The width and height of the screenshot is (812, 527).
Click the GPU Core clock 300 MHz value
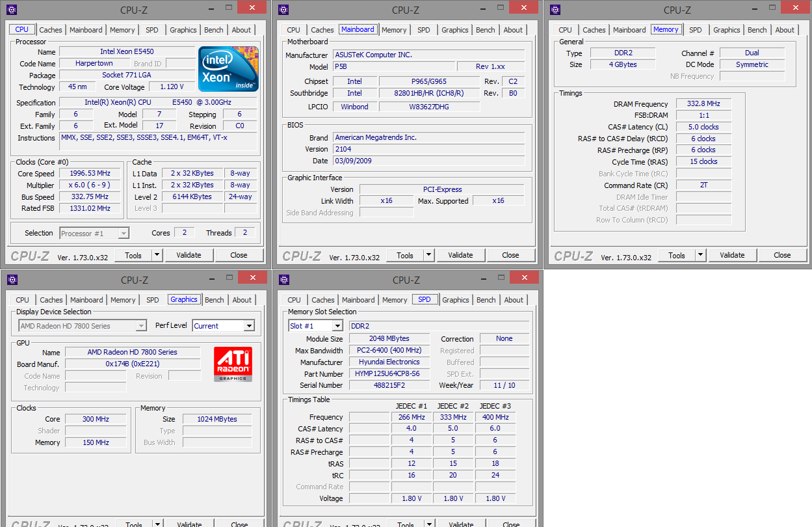pos(96,419)
